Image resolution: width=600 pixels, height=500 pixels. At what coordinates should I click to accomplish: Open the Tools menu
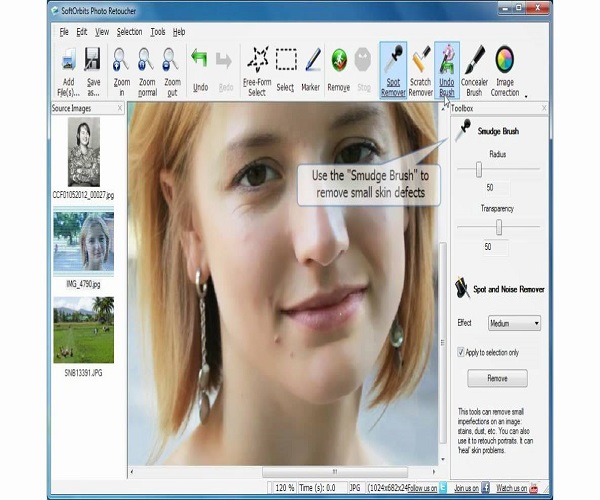point(158,32)
